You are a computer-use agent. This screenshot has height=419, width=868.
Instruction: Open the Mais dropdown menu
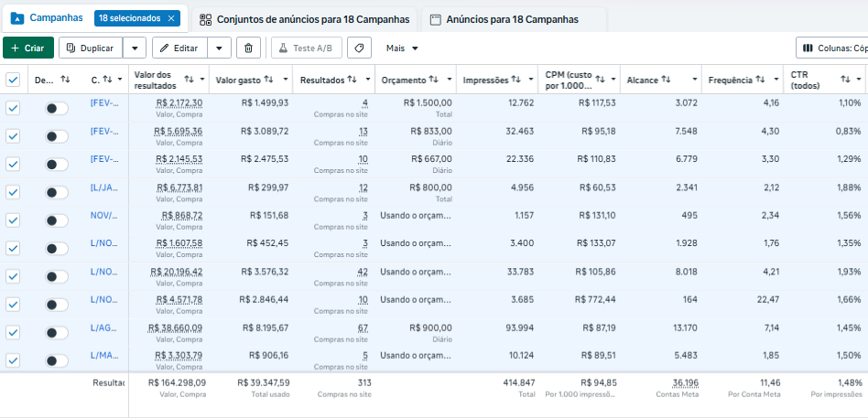tap(402, 48)
